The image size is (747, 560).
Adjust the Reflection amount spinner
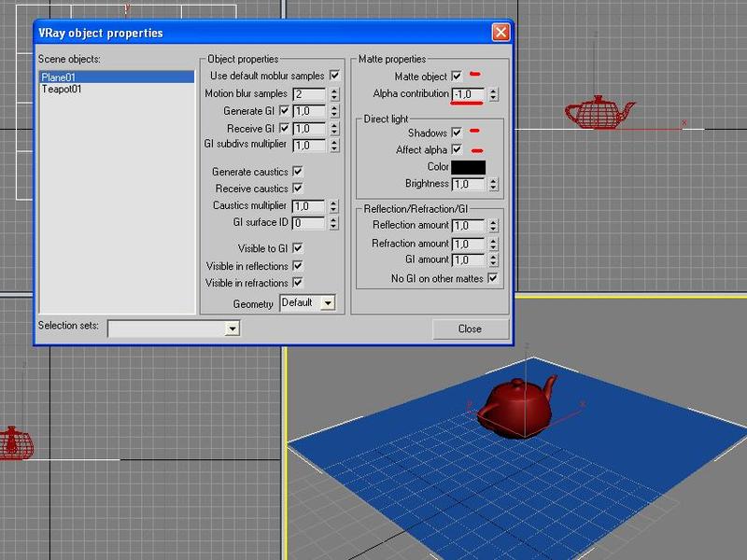494,226
